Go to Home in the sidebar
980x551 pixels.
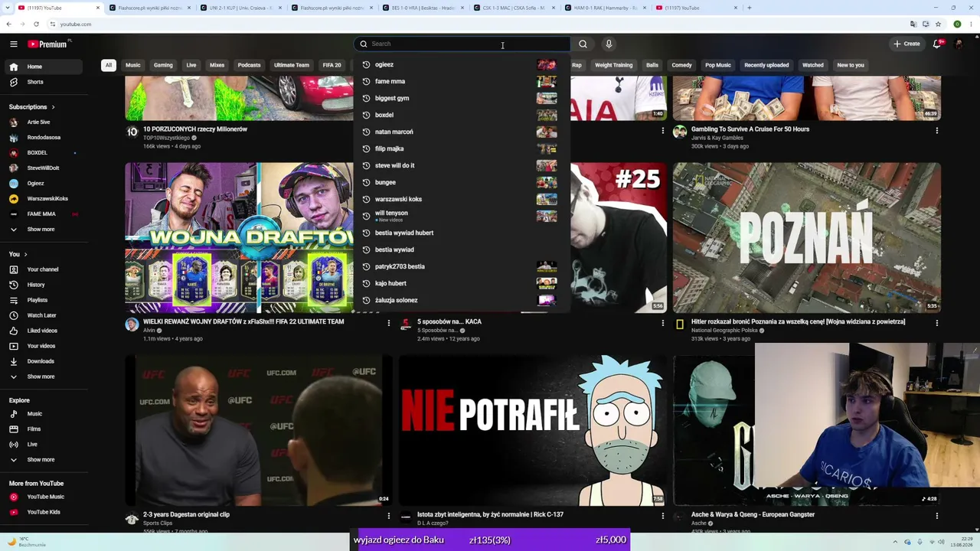point(44,67)
